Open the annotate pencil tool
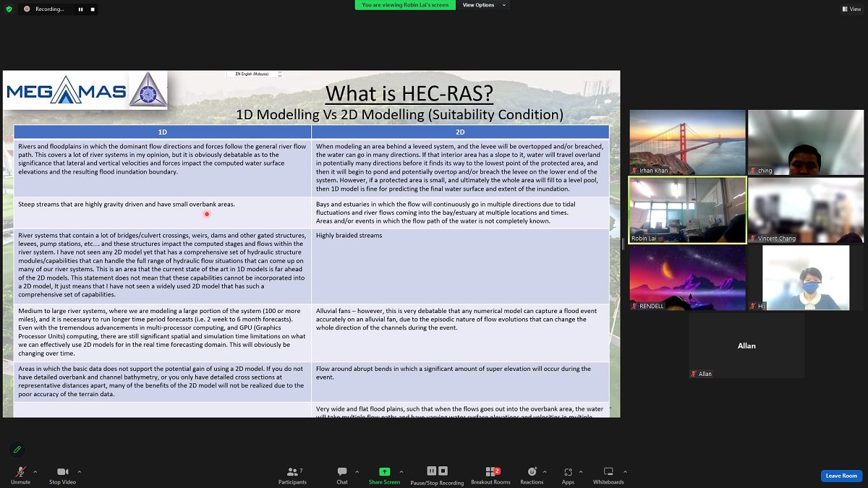This screenshot has width=868, height=488. [17, 450]
